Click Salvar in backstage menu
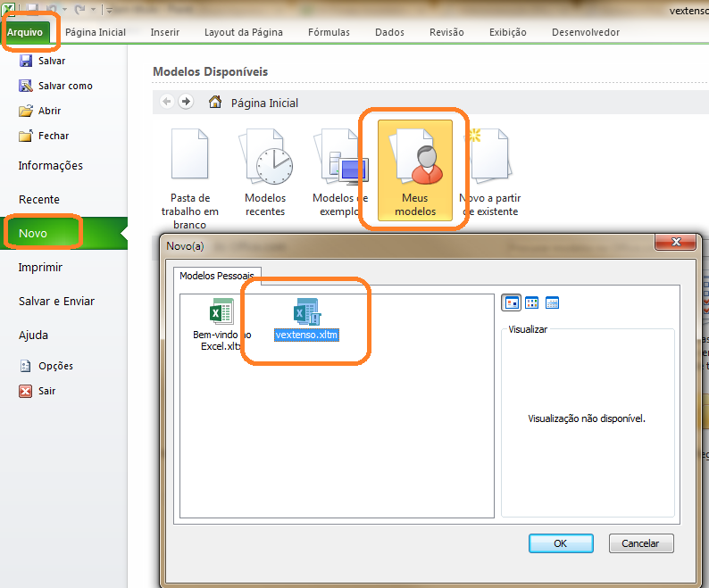709x588 pixels. [52, 61]
